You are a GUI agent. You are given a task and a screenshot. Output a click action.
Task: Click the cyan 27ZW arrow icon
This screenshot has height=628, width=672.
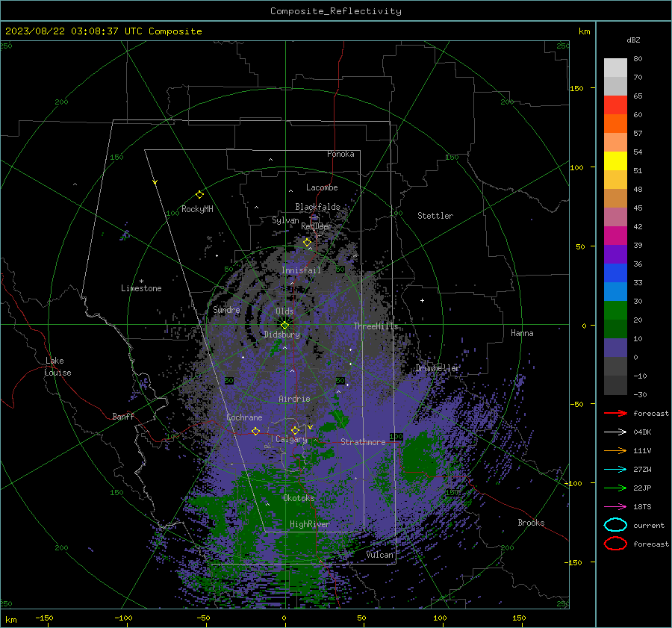click(x=615, y=469)
